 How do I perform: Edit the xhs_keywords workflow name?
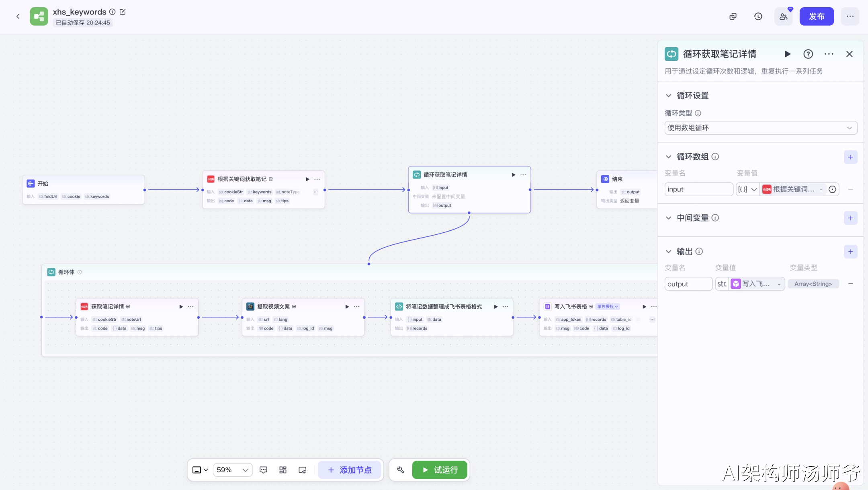123,12
